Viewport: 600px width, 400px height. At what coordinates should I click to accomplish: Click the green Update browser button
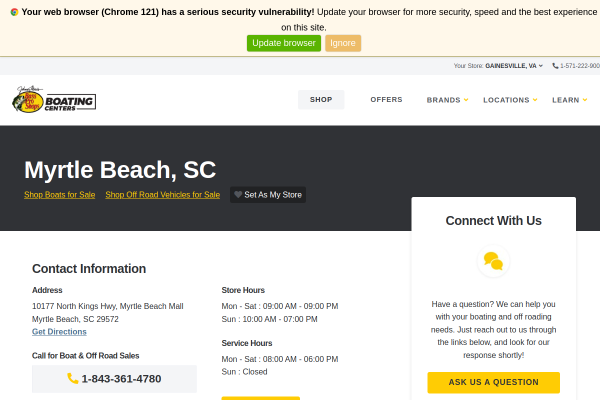(284, 43)
